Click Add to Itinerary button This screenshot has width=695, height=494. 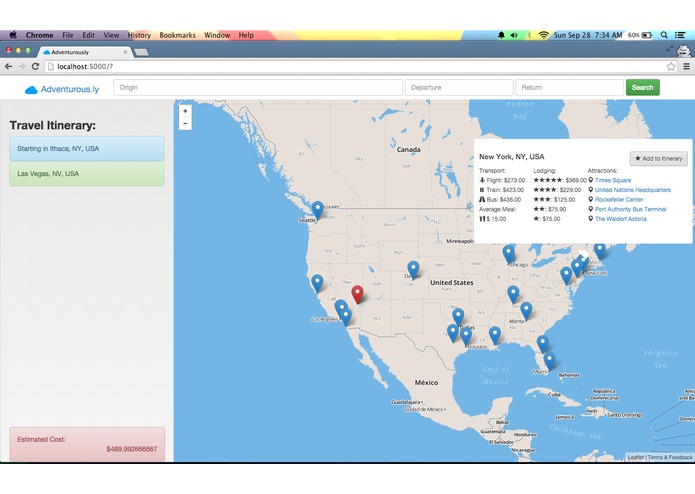click(x=659, y=159)
